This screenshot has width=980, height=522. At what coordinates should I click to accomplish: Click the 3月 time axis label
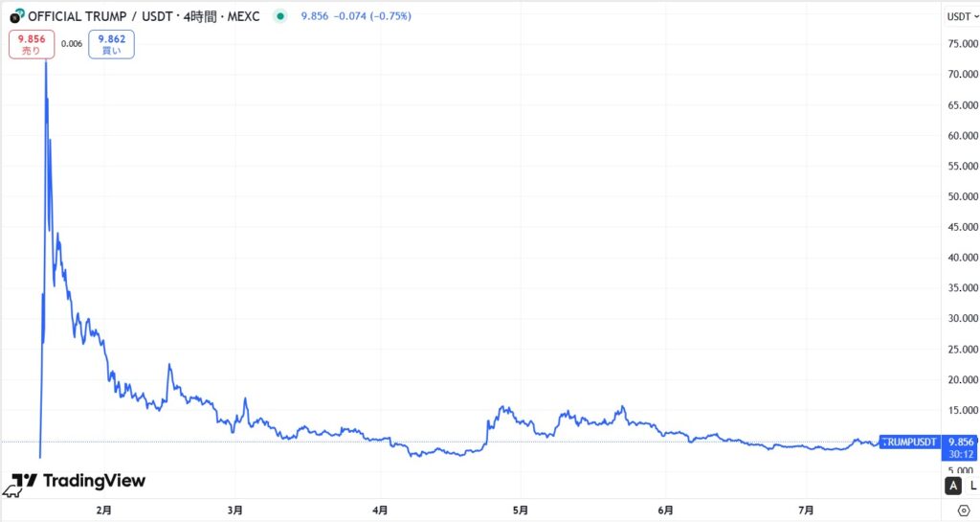pos(235,511)
